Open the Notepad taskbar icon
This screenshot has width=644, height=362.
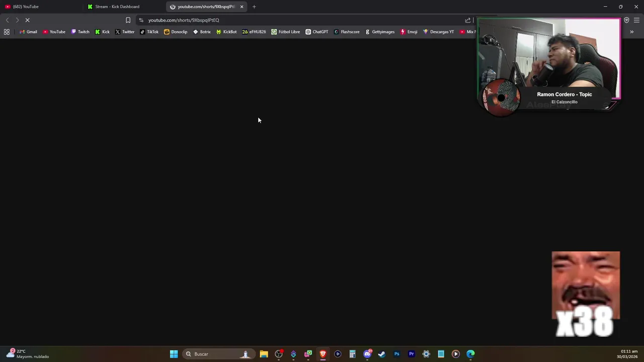click(441, 354)
